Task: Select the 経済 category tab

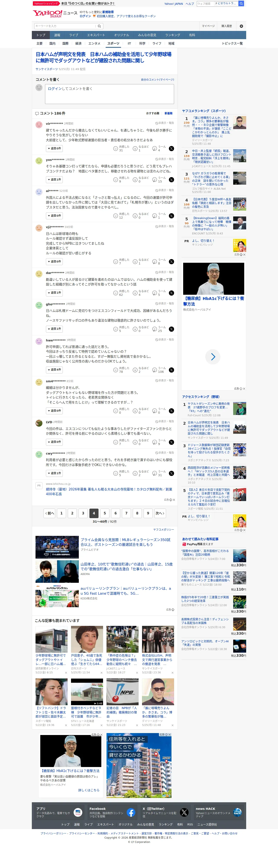Action: pyautogui.click(x=78, y=43)
